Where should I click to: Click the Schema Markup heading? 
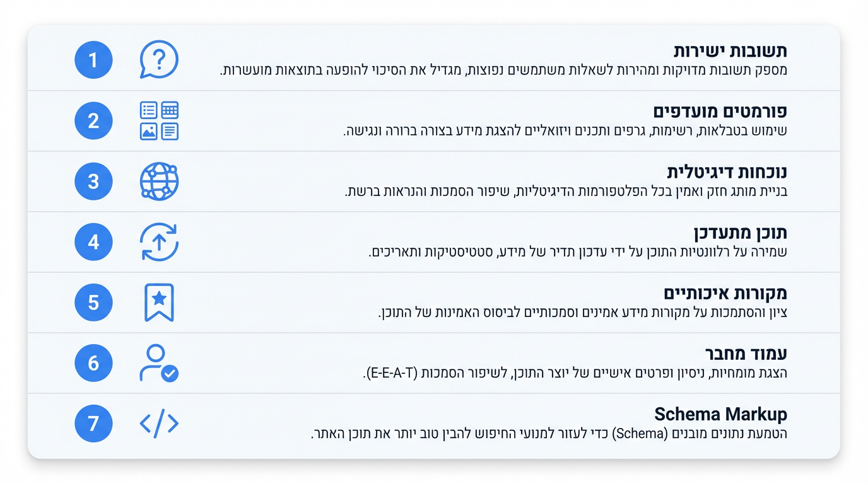[x=720, y=414]
